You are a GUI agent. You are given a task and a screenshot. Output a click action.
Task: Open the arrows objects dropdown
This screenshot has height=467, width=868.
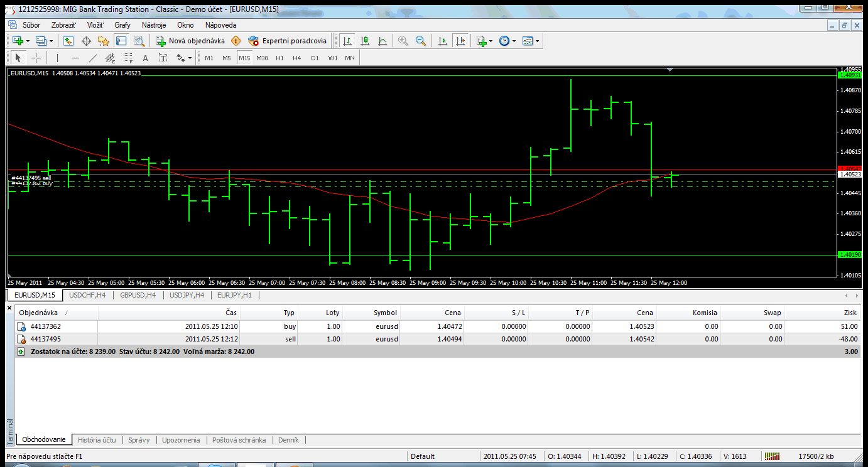tap(190, 58)
